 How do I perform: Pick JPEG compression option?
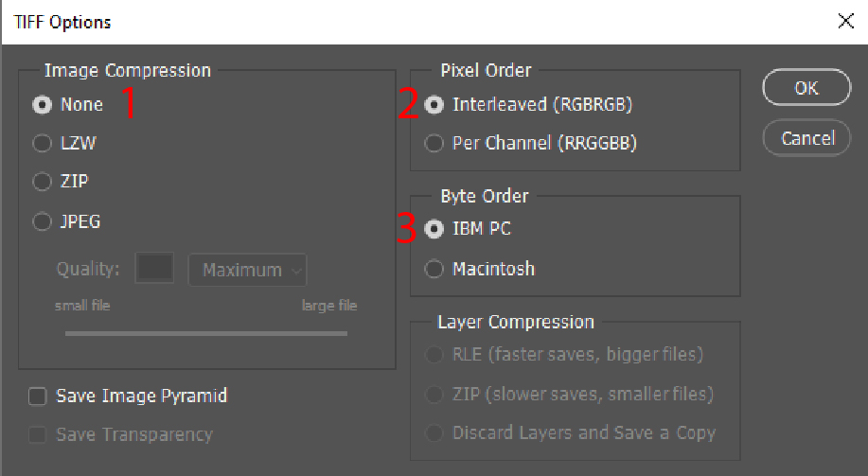pos(42,222)
